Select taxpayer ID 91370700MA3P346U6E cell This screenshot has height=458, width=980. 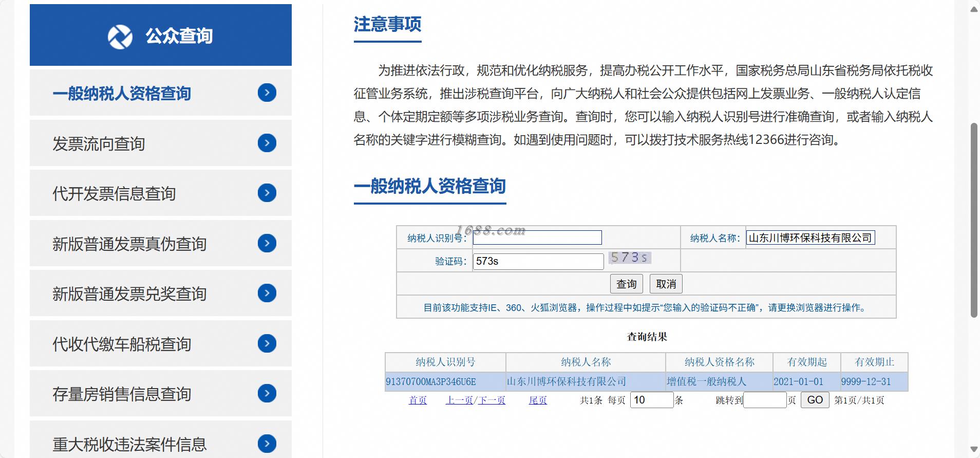click(445, 382)
